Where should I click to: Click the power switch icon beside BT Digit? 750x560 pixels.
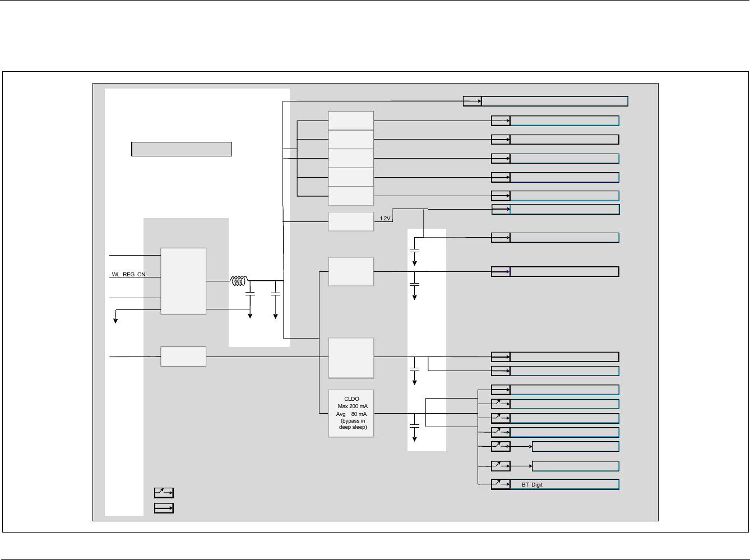(x=501, y=484)
